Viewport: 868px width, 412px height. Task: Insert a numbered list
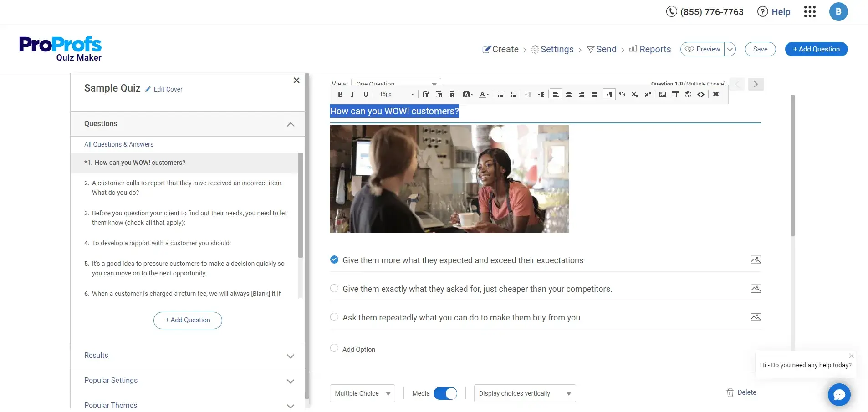click(500, 94)
